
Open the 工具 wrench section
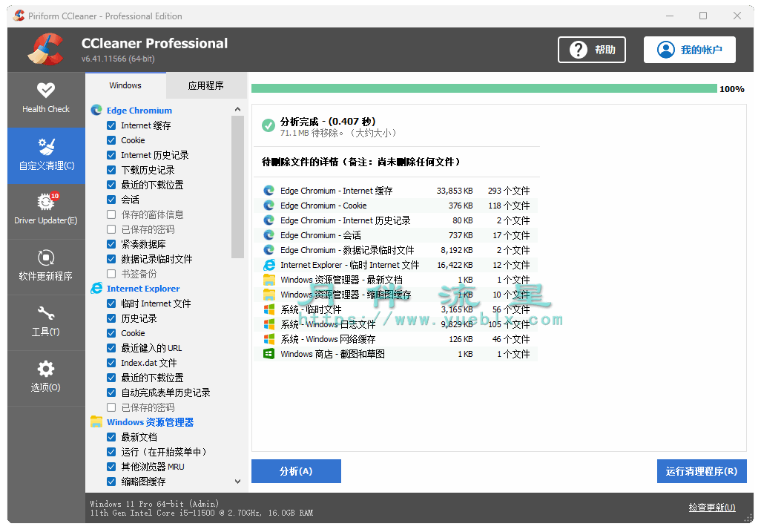(x=46, y=321)
